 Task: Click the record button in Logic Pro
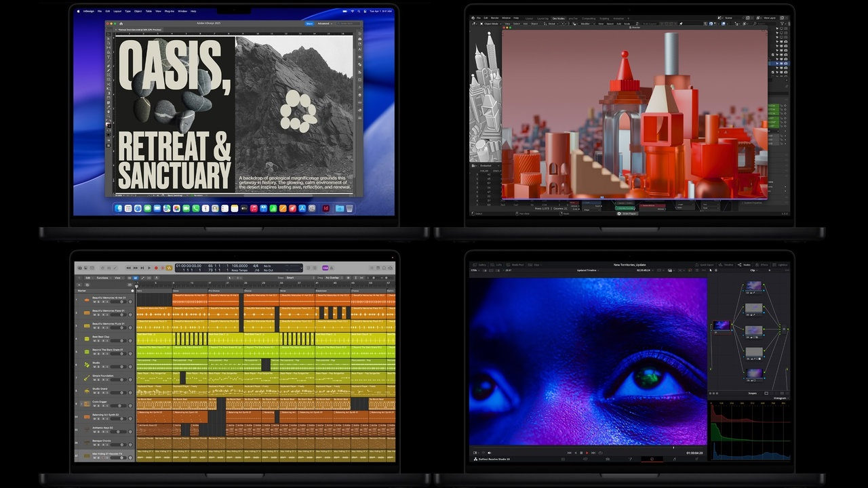[156, 268]
